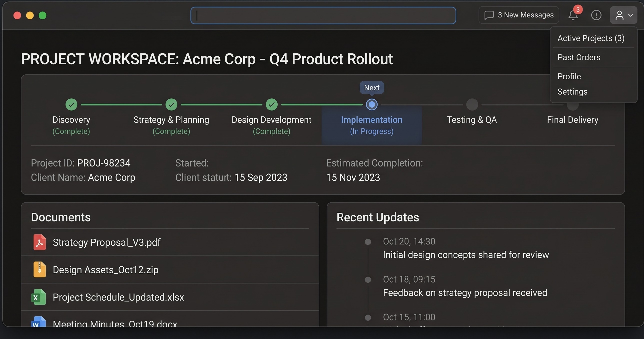Viewport: 644px width, 339px height.
Task: Click the 3 New Messages button
Action: 519,15
